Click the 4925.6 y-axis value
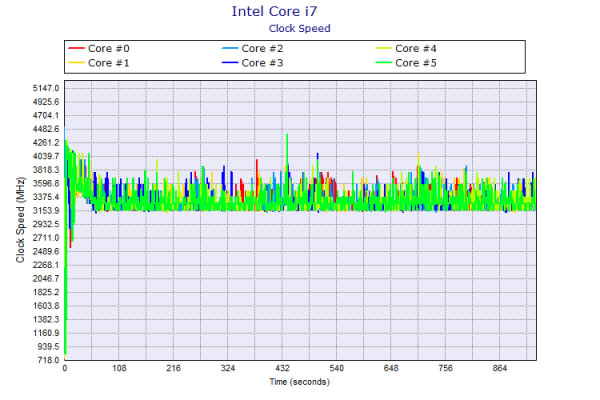The height and width of the screenshot is (400, 600). click(46, 102)
